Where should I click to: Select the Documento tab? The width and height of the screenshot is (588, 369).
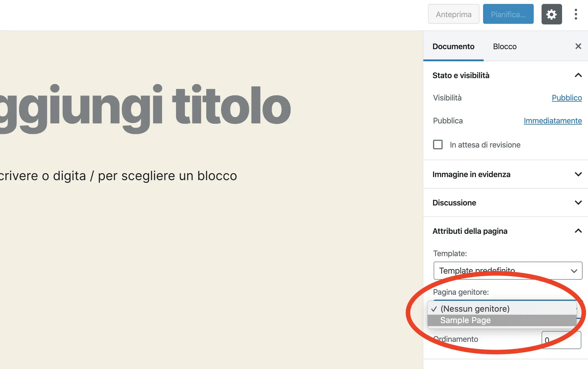point(453,46)
